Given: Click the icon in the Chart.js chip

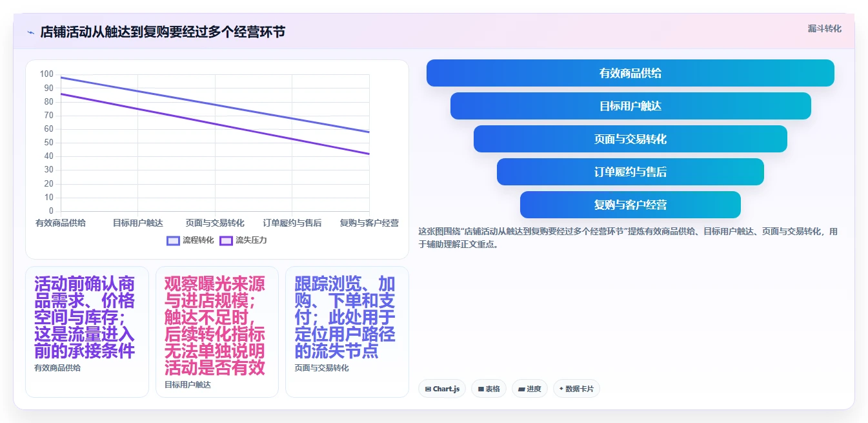Looking at the screenshot, I should coord(428,389).
